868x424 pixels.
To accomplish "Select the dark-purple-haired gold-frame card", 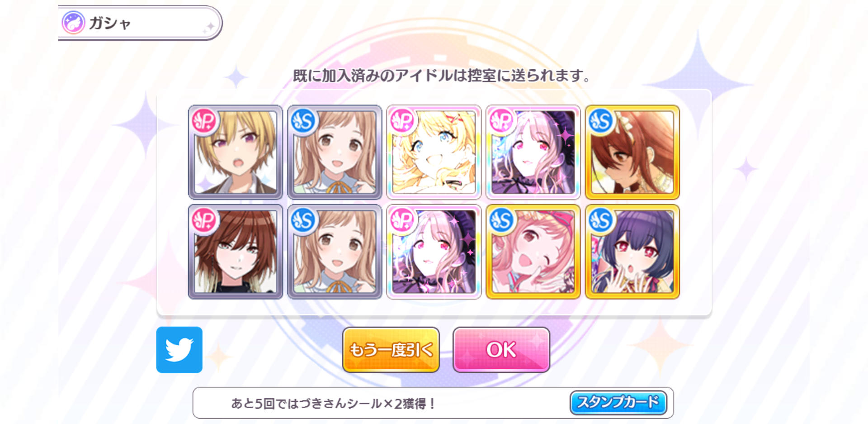I will [x=632, y=252].
